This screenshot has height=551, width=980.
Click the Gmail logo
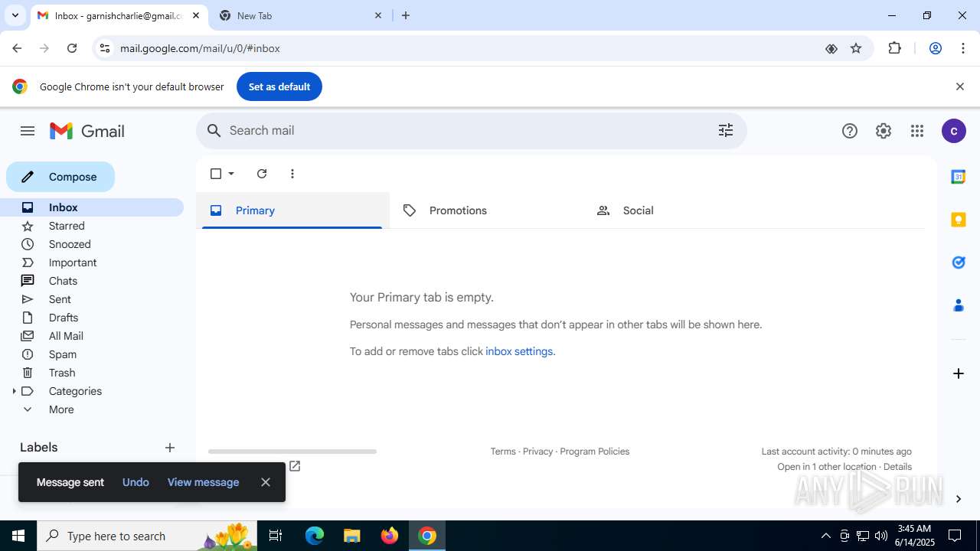87,131
